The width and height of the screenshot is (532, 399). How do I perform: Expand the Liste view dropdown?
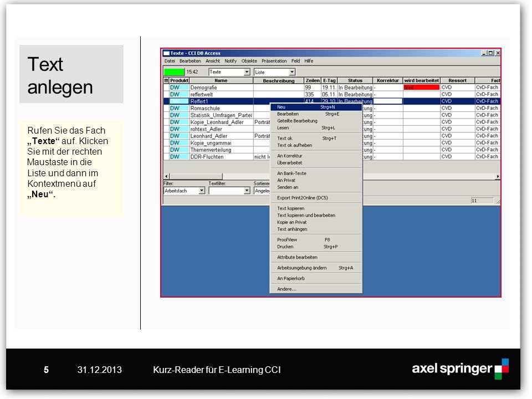click(292, 72)
